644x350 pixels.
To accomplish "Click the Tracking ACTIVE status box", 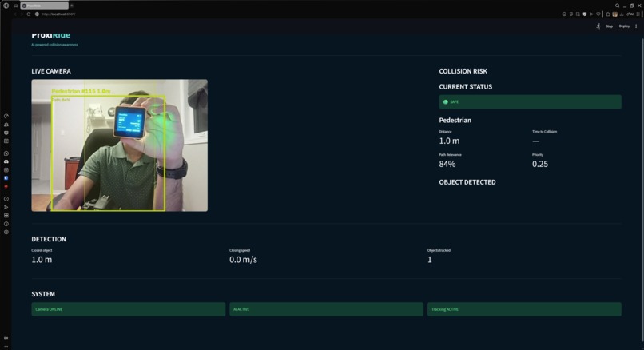I will pyautogui.click(x=524, y=309).
